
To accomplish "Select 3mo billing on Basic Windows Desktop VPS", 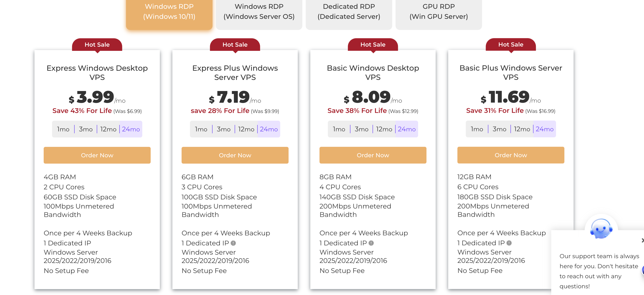I will click(x=361, y=129).
